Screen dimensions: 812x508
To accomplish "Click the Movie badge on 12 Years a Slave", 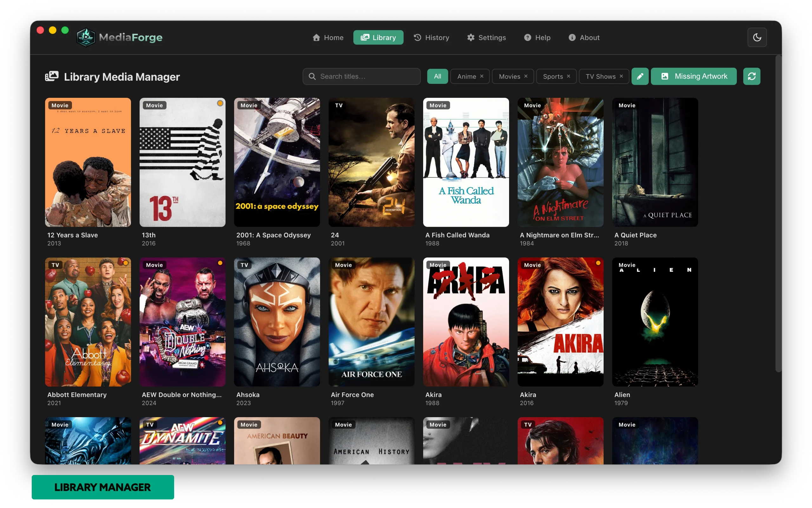I will point(60,105).
